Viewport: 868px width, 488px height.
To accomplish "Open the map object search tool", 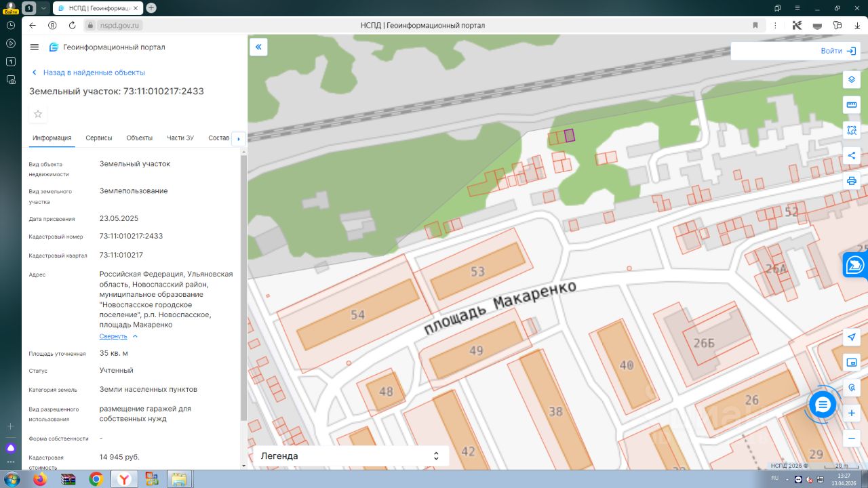I will pos(852,388).
